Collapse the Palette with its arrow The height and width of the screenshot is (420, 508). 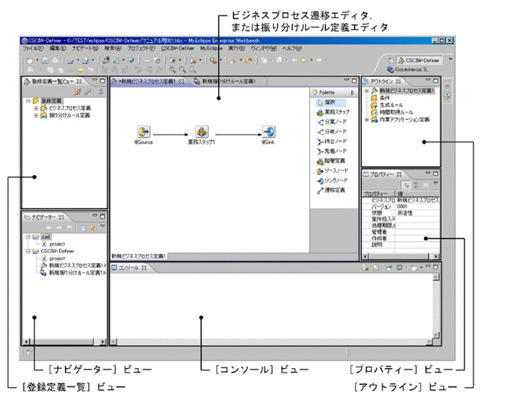click(x=353, y=93)
